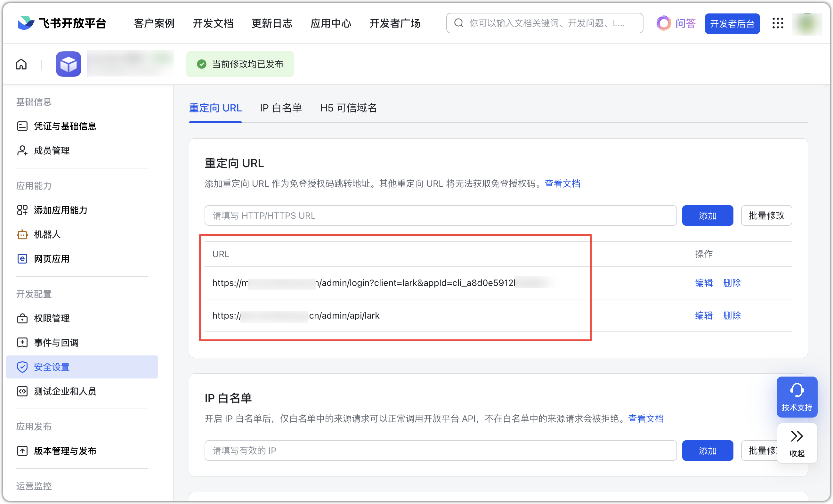Collapse the side panel via 收起
Image resolution: width=833 pixels, height=504 pixels.
click(x=797, y=443)
